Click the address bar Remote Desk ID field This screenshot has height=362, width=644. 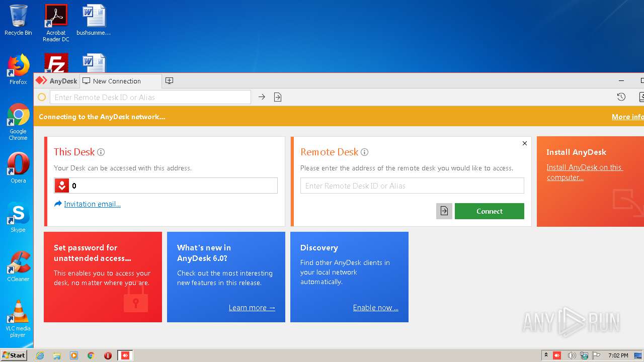point(150,97)
